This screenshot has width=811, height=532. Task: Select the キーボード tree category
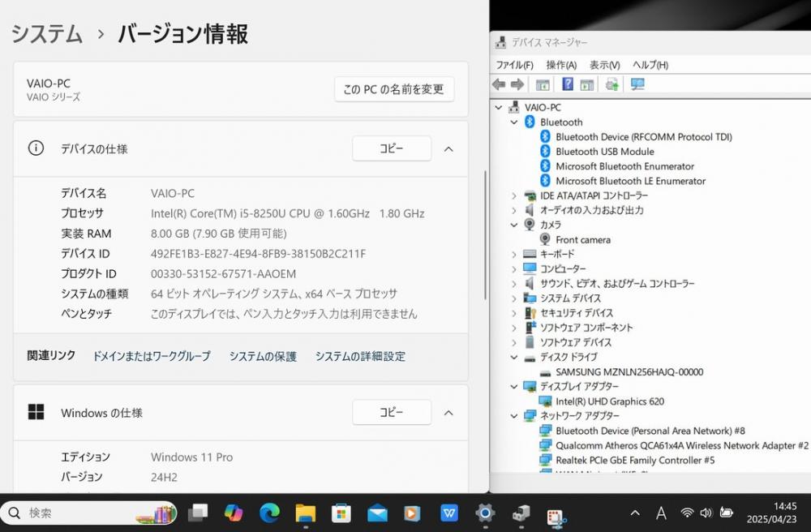(557, 254)
